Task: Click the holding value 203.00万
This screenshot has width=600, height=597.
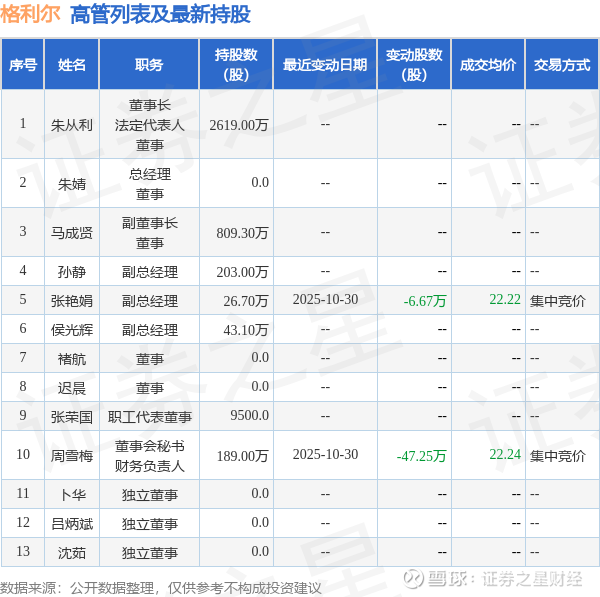Action: point(242,272)
